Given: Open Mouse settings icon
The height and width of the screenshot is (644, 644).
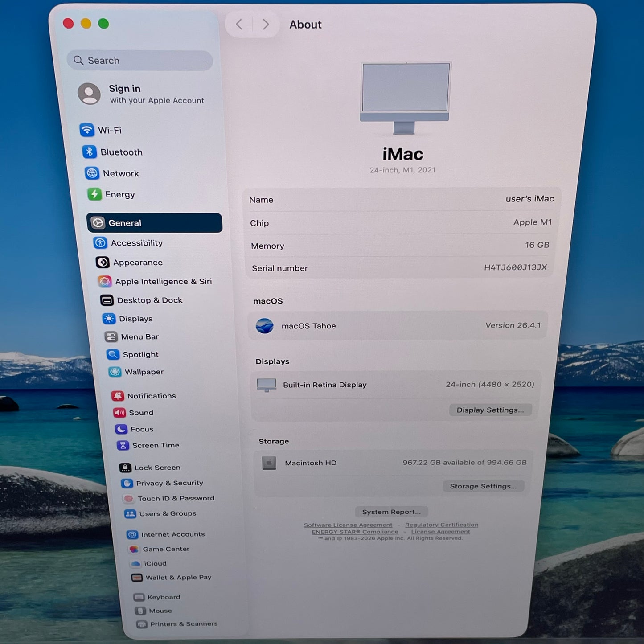Looking at the screenshot, I should click(140, 611).
